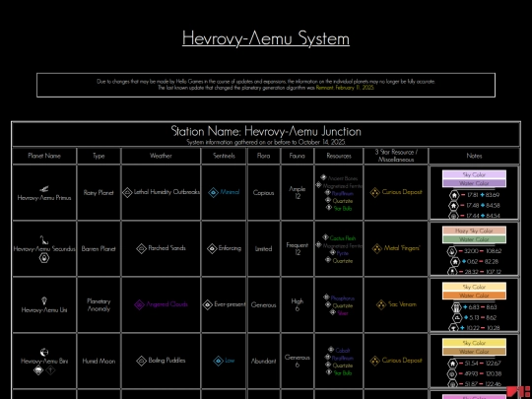Screen dimensions: 532x399
Task: Click the Pyrite resource text
Action: coord(343,253)
